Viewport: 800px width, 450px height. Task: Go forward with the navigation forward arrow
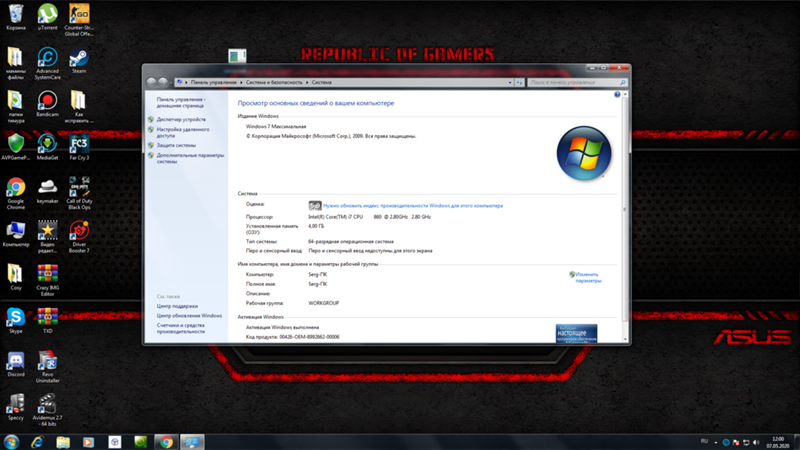[163, 82]
